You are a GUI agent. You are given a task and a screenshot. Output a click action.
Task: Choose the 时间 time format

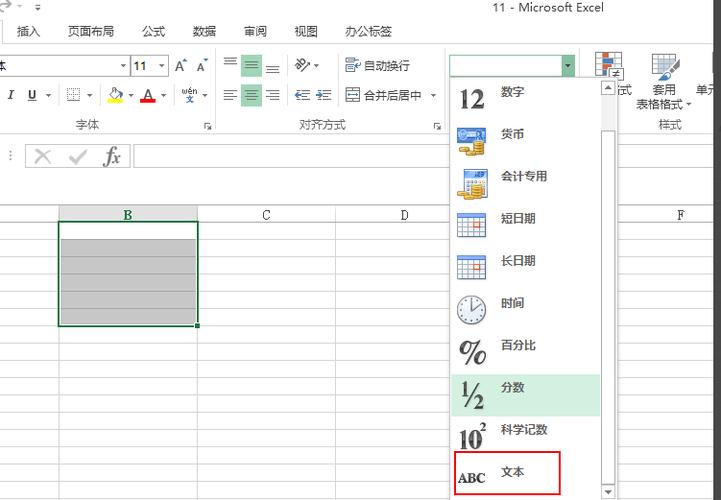526,311
